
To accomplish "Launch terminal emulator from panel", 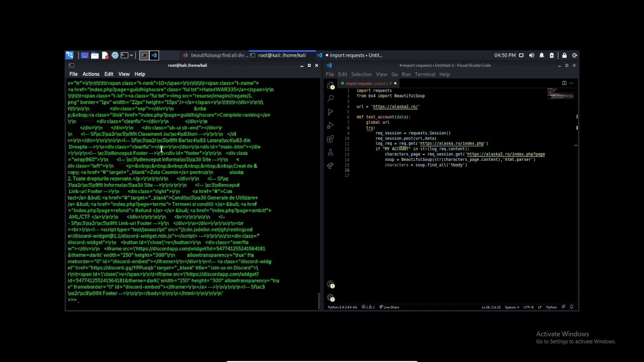I will pos(124,55).
